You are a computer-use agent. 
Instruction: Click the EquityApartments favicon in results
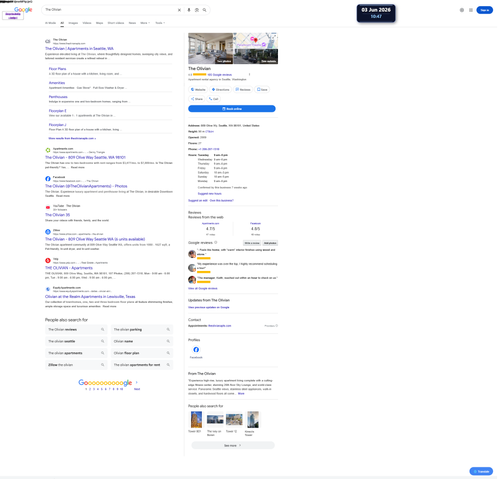coord(48,289)
